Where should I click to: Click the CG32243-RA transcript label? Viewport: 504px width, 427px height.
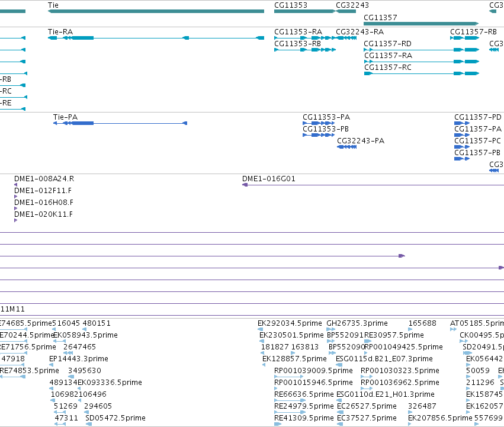[359, 32]
